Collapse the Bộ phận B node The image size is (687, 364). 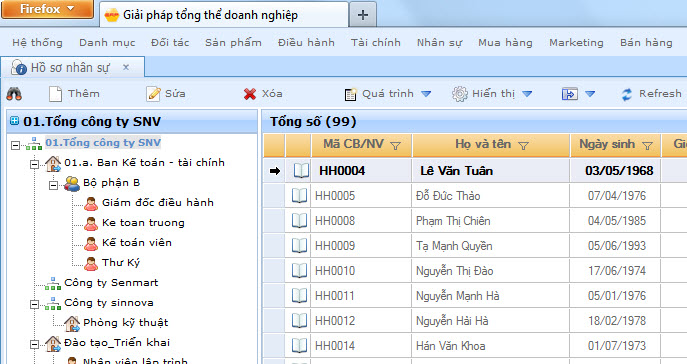click(53, 185)
